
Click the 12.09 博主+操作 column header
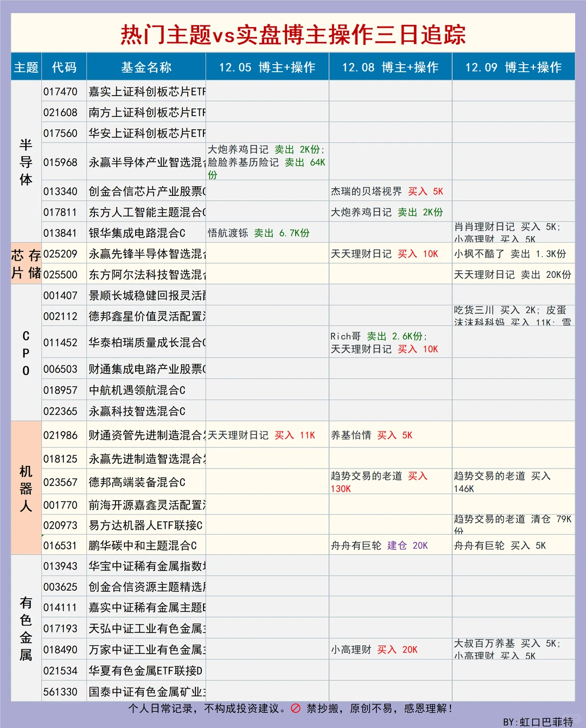pyautogui.click(x=513, y=66)
